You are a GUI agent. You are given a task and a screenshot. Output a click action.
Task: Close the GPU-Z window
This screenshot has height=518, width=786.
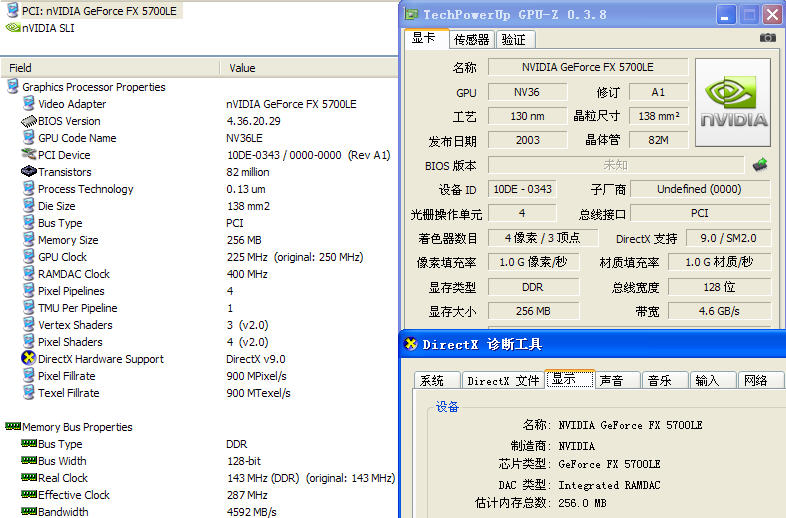click(x=772, y=14)
